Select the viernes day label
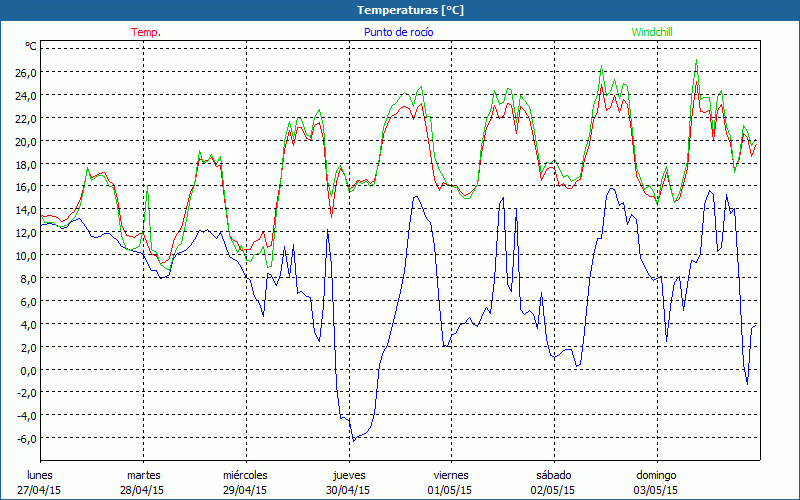The width and height of the screenshot is (800, 500). click(x=451, y=475)
